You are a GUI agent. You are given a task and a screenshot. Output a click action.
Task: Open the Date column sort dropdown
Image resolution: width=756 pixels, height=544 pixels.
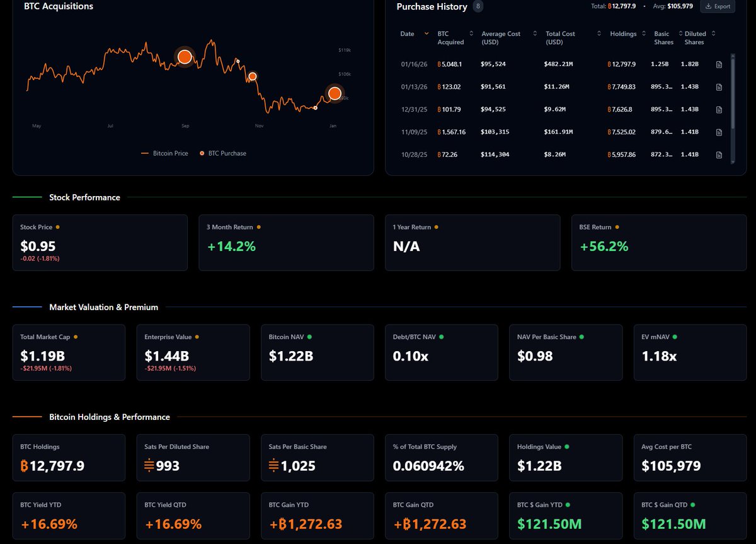pyautogui.click(x=426, y=33)
